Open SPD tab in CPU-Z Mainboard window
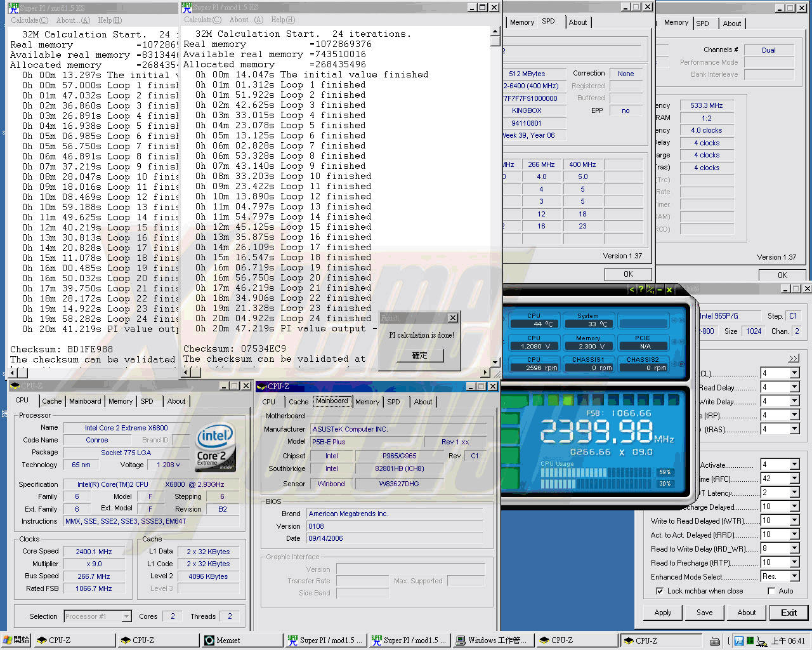 393,402
